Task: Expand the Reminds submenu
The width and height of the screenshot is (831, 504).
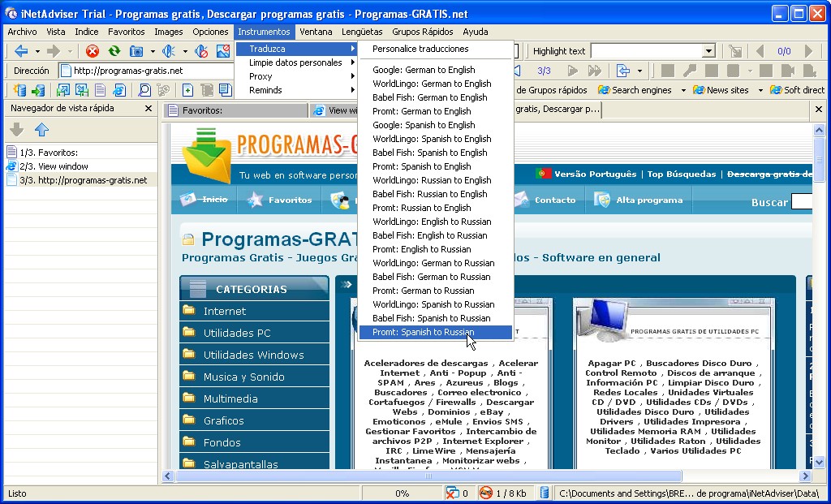Action: pyautogui.click(x=295, y=90)
